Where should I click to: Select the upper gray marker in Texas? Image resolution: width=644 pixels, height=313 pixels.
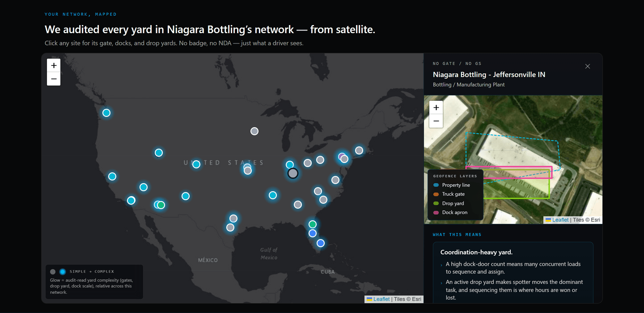click(233, 219)
